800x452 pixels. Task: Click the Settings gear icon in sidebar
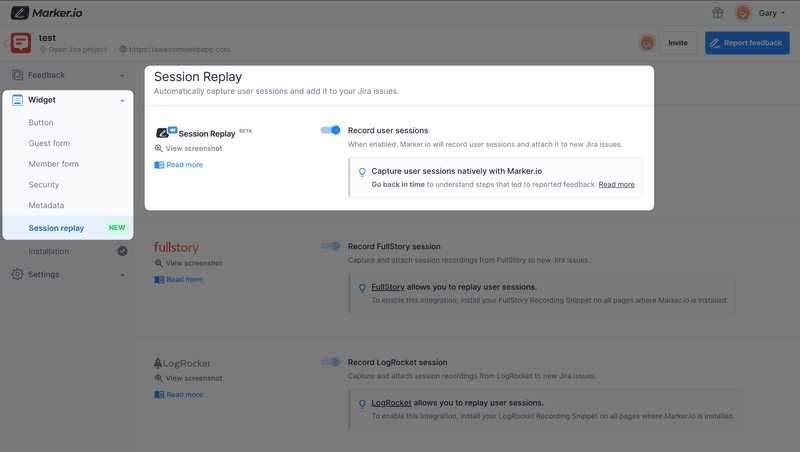click(x=17, y=274)
